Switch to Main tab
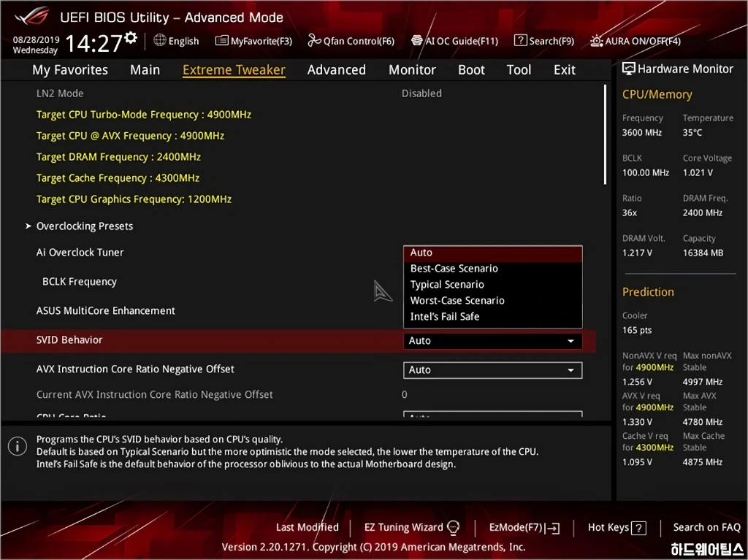 click(145, 69)
